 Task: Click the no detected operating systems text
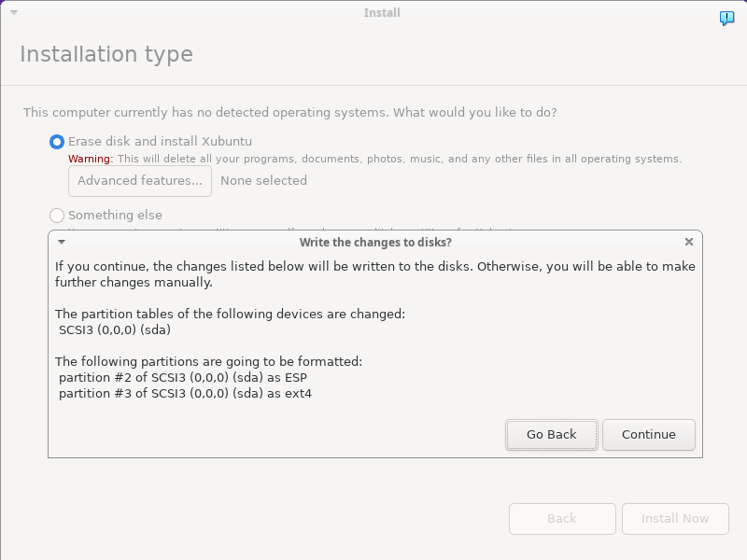[290, 113]
